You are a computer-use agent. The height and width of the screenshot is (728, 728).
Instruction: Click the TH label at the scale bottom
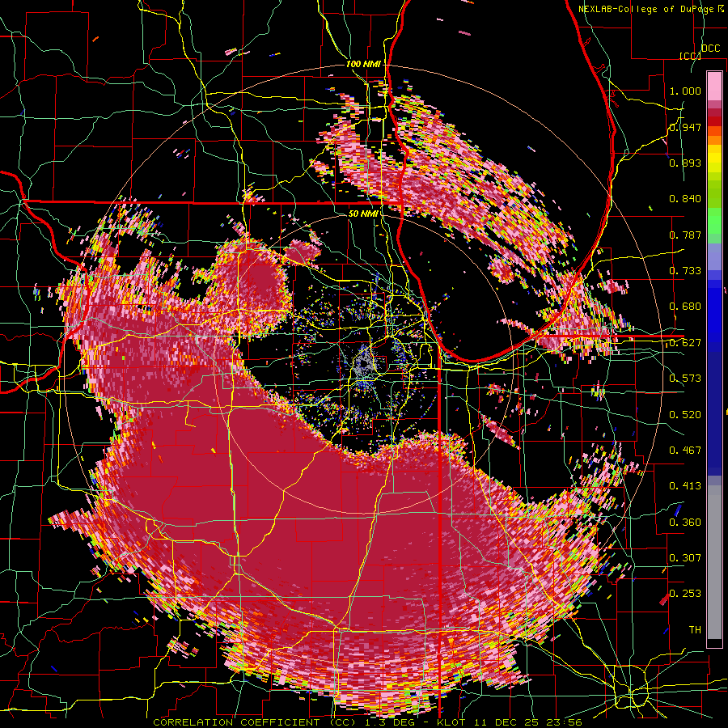tap(695, 629)
